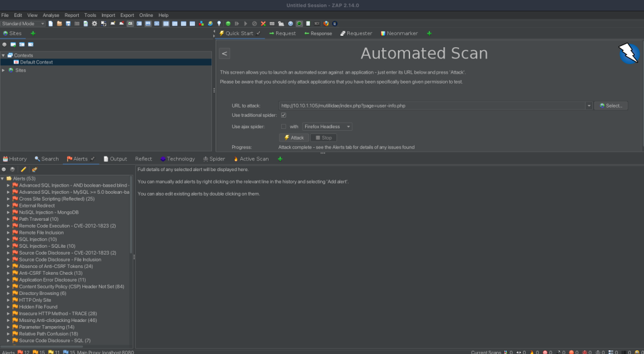Click the pencil edit-alert icon in Alerts panel

[23, 169]
